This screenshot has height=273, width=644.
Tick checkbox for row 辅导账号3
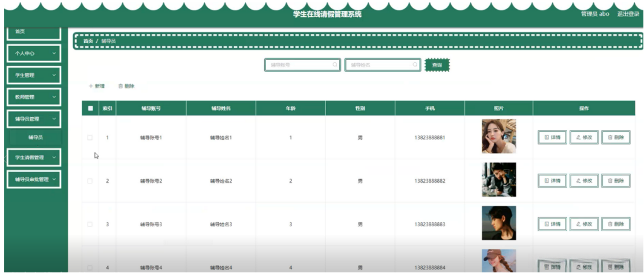(x=90, y=225)
